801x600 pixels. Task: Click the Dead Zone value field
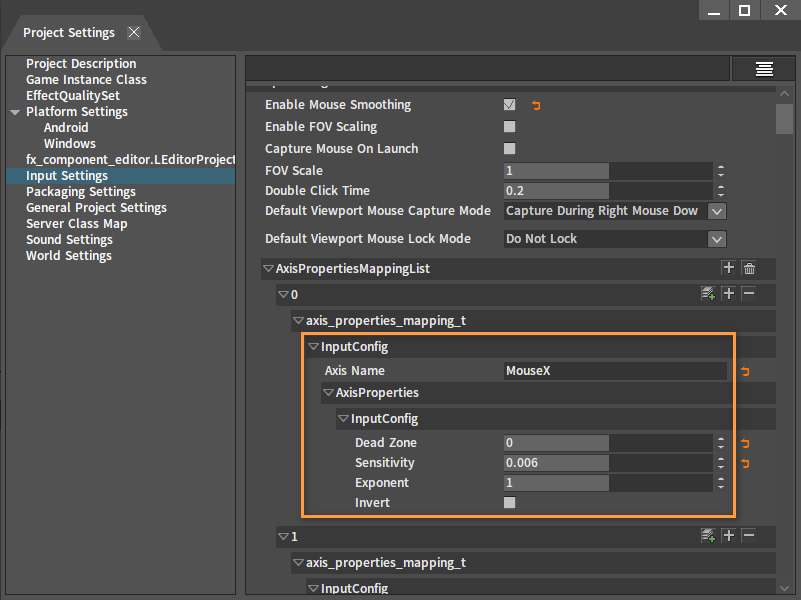(x=608, y=443)
